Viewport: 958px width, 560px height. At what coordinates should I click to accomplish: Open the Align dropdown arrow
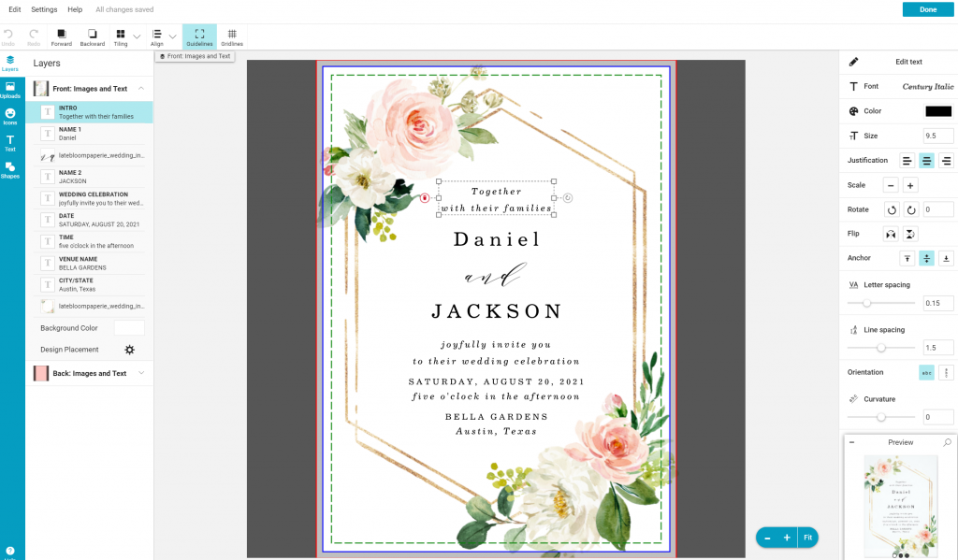[x=173, y=36]
